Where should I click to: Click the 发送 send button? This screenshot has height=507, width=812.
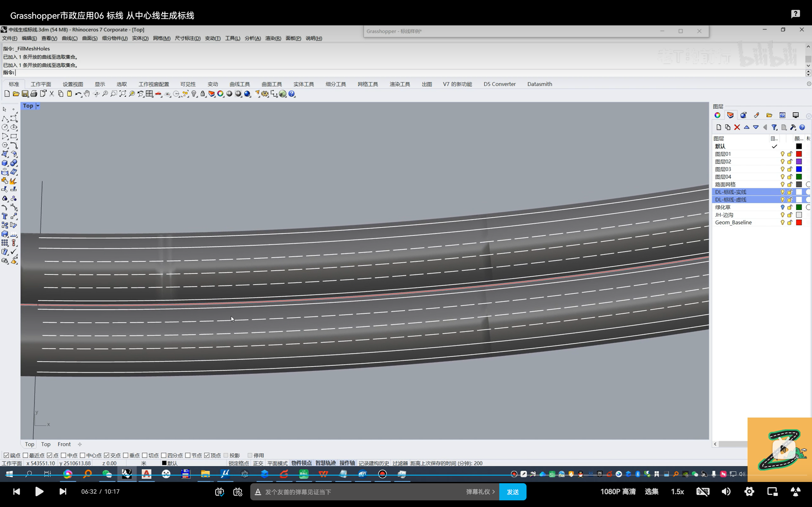(x=512, y=492)
